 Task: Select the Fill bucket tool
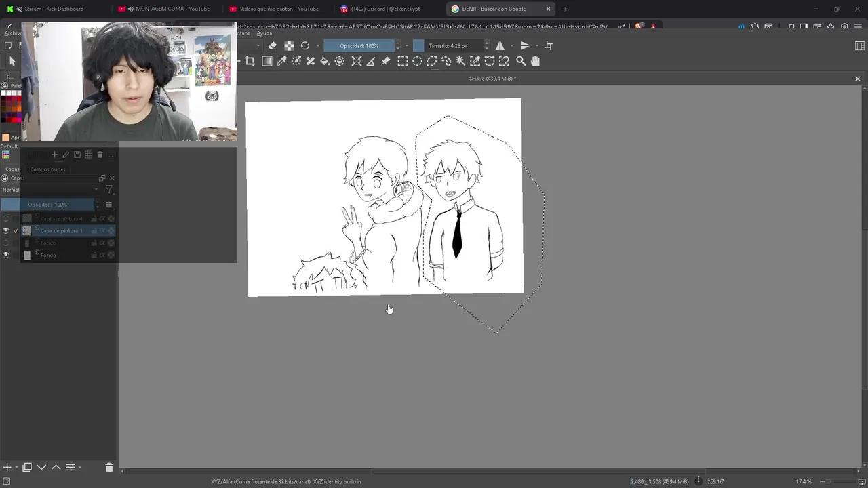tap(325, 61)
